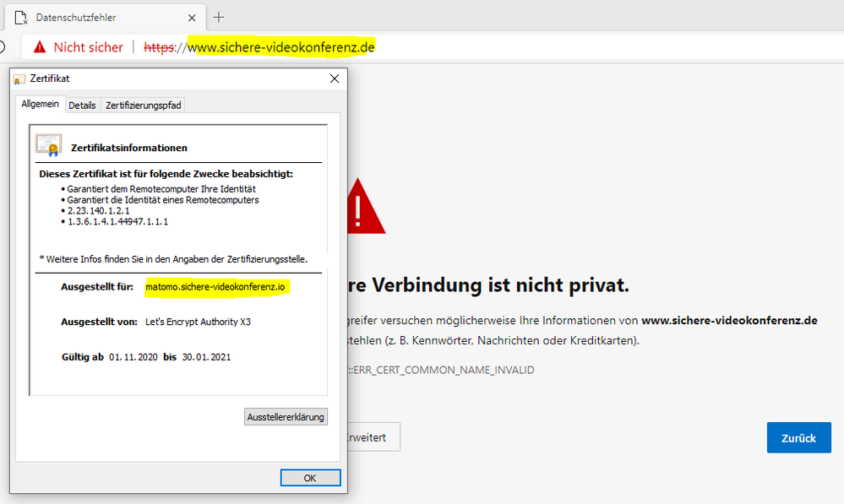Screen dimensions: 844x504
Task: Confirm the certificate dialog with OK
Action: click(x=309, y=478)
